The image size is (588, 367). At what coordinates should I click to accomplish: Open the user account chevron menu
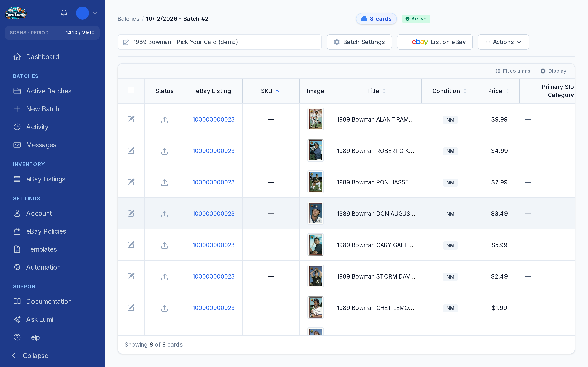point(95,13)
